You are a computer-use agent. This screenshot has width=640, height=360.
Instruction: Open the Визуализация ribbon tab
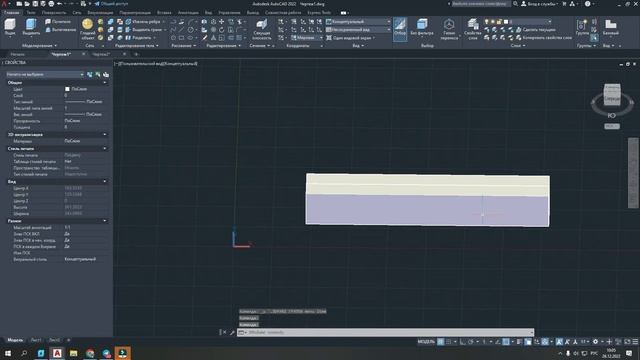(100, 13)
